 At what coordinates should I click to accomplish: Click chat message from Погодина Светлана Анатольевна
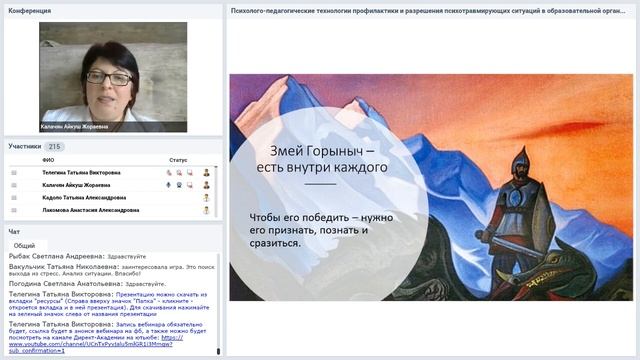[x=87, y=284]
